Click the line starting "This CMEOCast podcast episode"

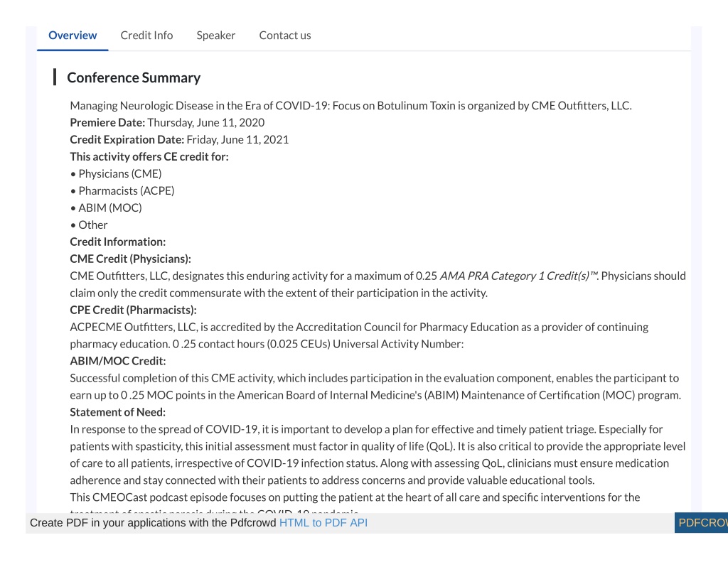point(355,497)
